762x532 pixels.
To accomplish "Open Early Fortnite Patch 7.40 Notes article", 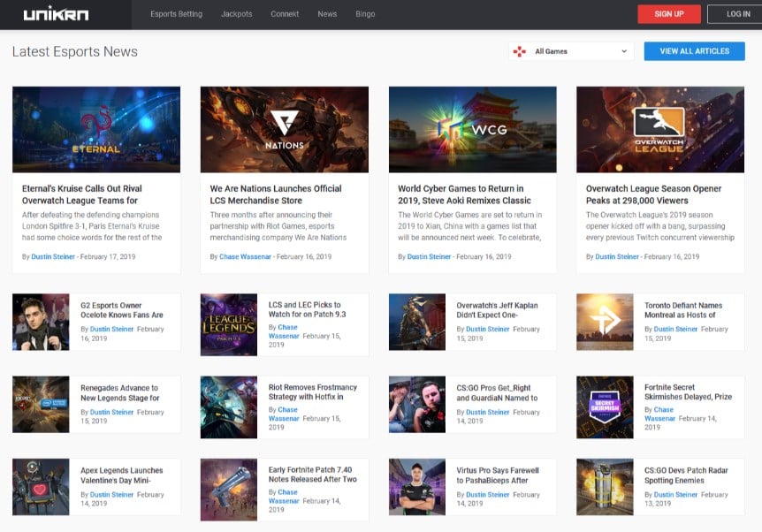I will coord(312,475).
